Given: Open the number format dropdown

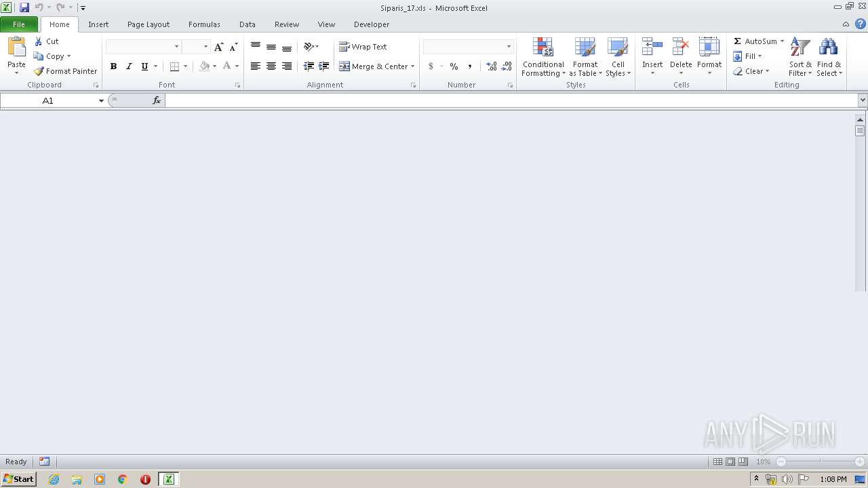Looking at the screenshot, I should pos(509,47).
